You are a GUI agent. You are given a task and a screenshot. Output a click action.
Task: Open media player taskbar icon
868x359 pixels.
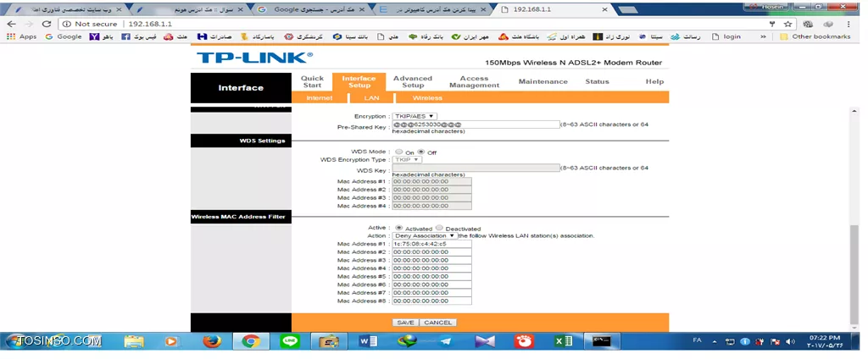coord(172,342)
